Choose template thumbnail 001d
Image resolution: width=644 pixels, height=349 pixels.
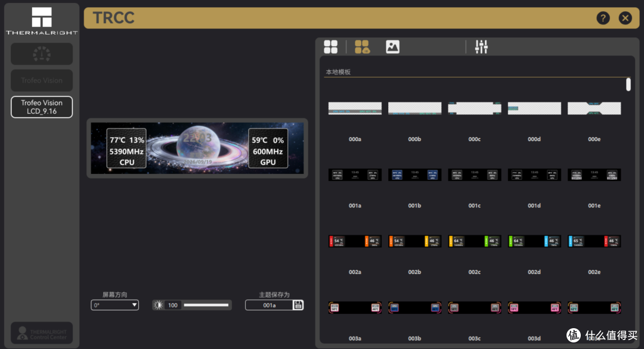coord(534,174)
